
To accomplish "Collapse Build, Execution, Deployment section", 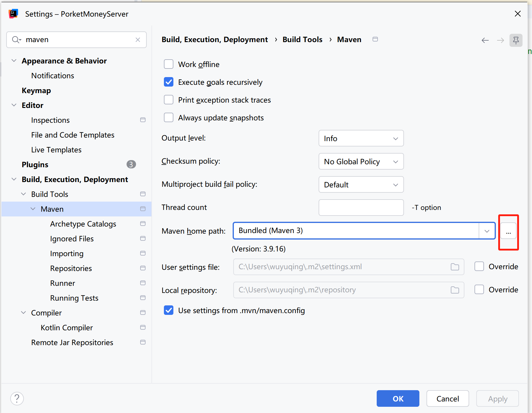I will (x=14, y=179).
